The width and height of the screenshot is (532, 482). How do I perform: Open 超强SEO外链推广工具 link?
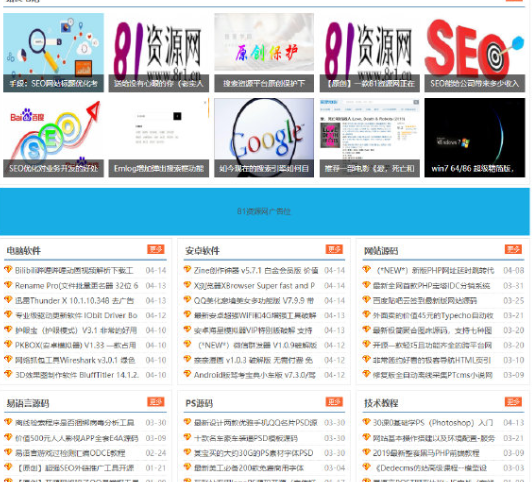coord(74,468)
